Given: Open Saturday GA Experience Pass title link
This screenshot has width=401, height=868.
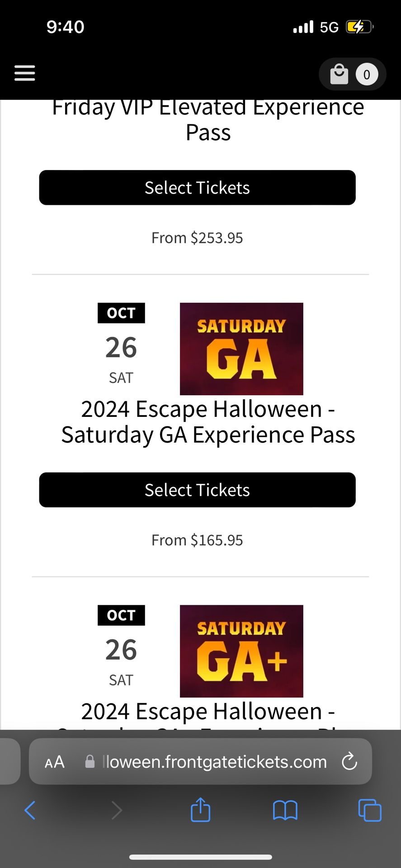Looking at the screenshot, I should coord(208,422).
